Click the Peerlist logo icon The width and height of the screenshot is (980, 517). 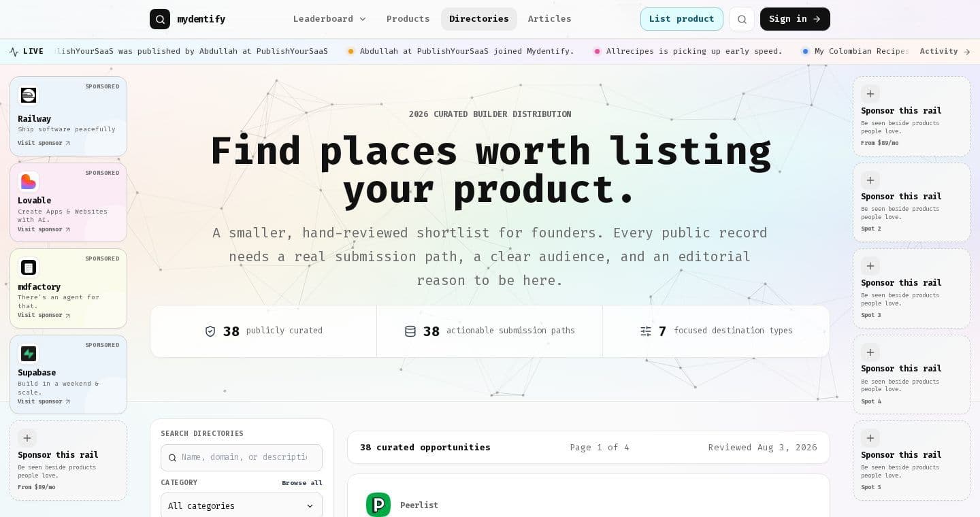(x=378, y=505)
